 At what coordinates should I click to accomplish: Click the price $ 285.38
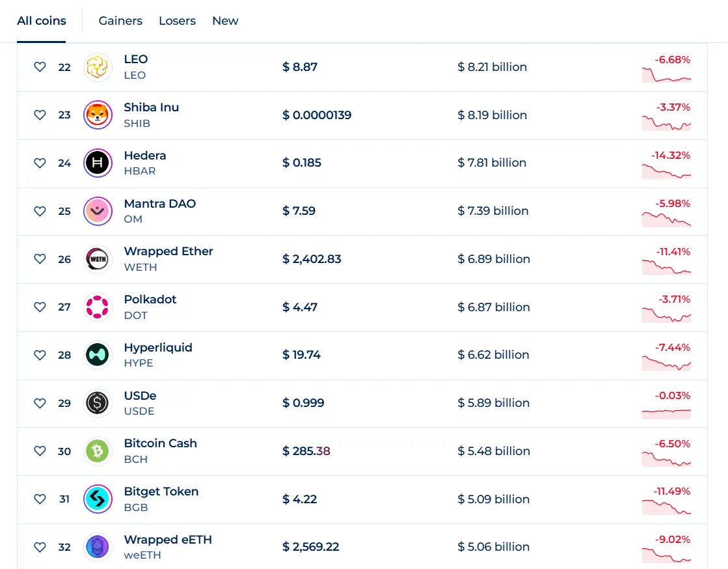pyautogui.click(x=306, y=451)
